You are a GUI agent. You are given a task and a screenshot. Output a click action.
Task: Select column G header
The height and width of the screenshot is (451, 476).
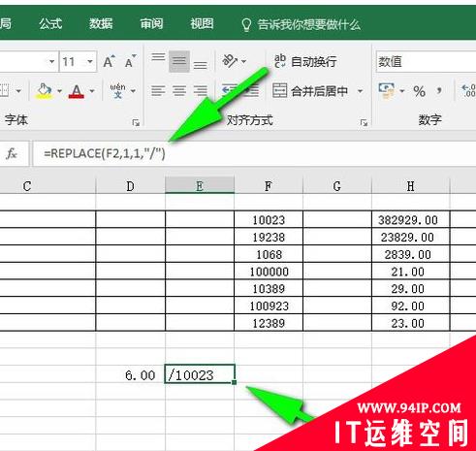(x=337, y=186)
